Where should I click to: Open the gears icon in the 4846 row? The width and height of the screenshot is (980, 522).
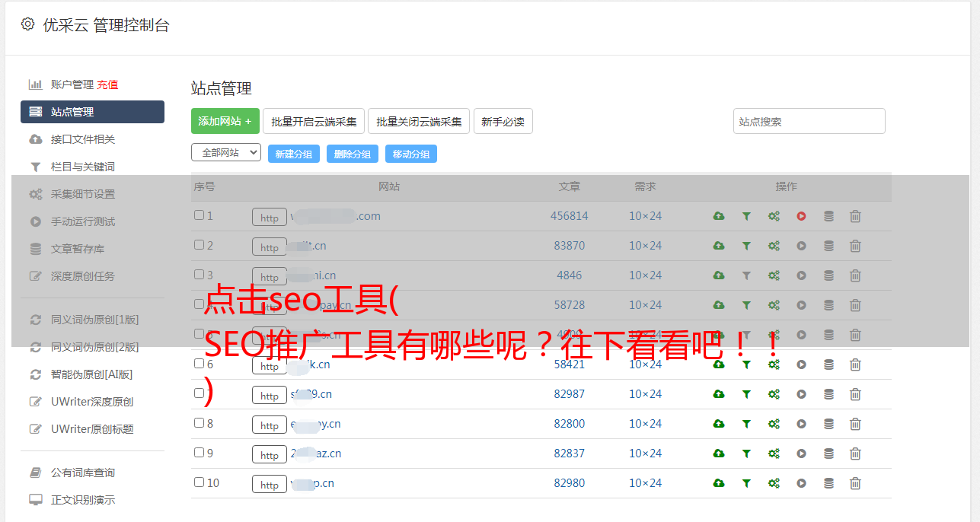coord(774,275)
